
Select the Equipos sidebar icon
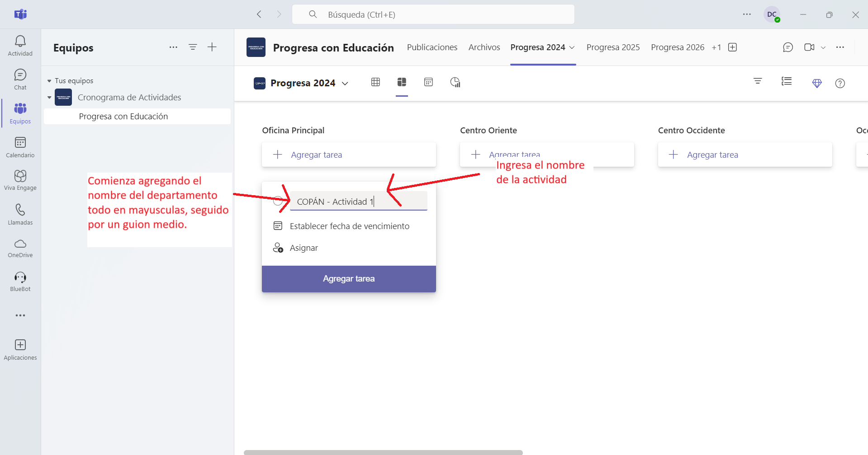[x=20, y=113]
